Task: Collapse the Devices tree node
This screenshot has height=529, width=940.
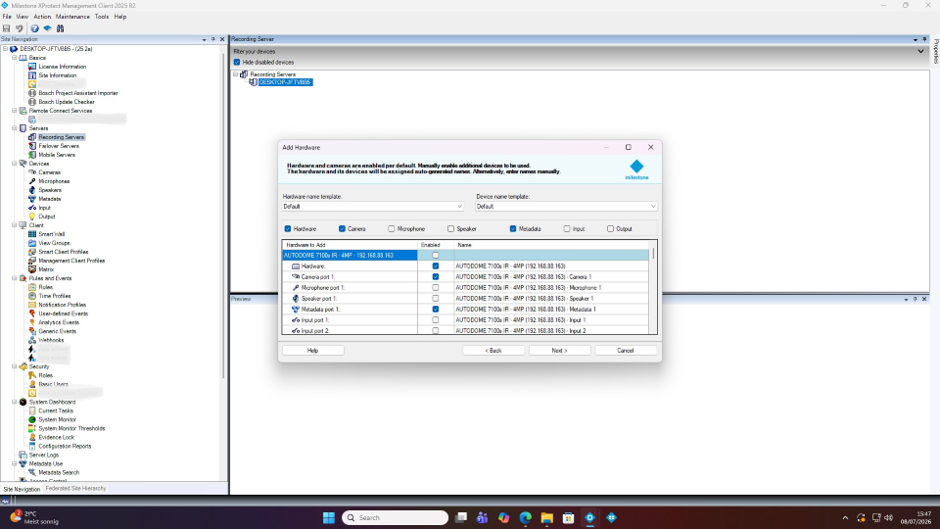Action: (x=14, y=163)
